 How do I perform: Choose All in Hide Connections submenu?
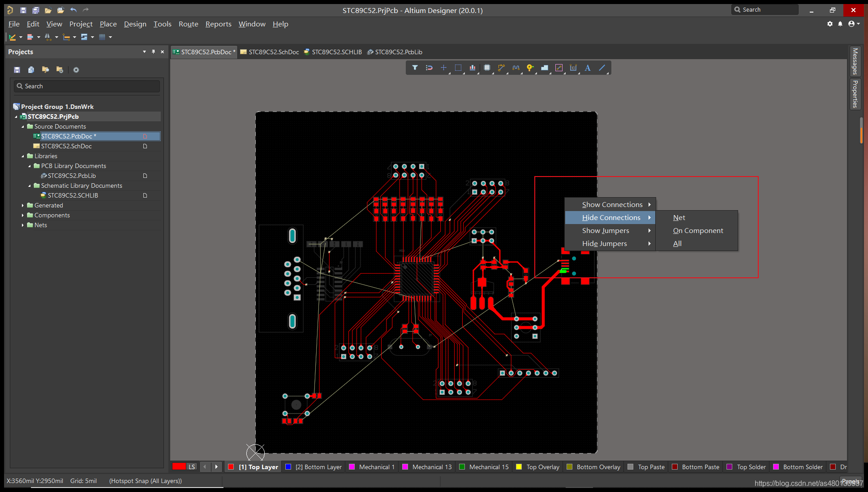point(677,244)
